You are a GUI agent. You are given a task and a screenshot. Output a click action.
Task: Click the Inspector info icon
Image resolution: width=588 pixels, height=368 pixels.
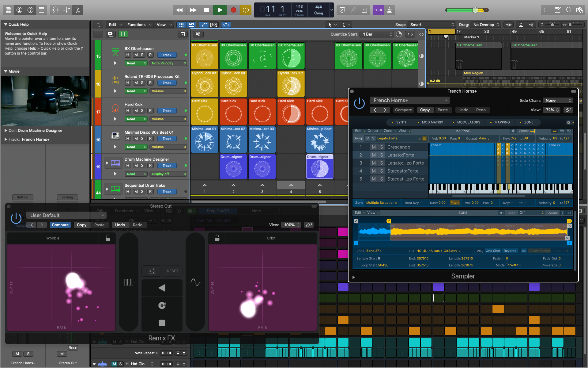click(x=19, y=10)
